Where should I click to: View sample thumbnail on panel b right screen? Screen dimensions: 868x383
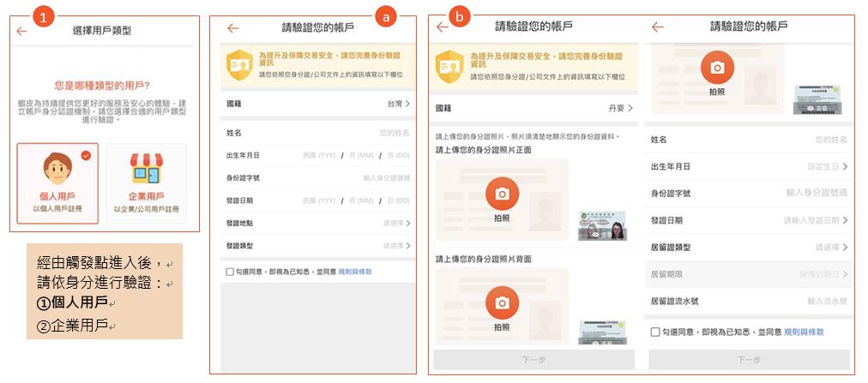[817, 100]
